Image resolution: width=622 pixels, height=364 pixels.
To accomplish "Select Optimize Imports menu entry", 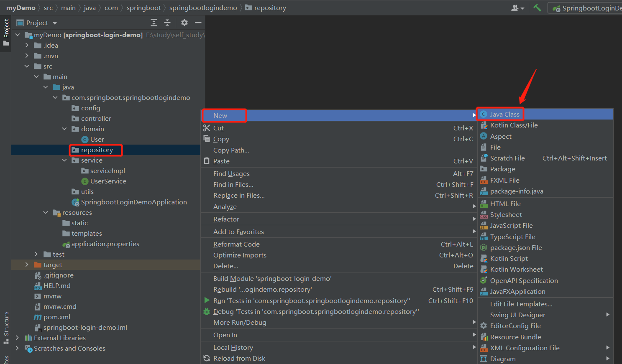I will 339,255.
